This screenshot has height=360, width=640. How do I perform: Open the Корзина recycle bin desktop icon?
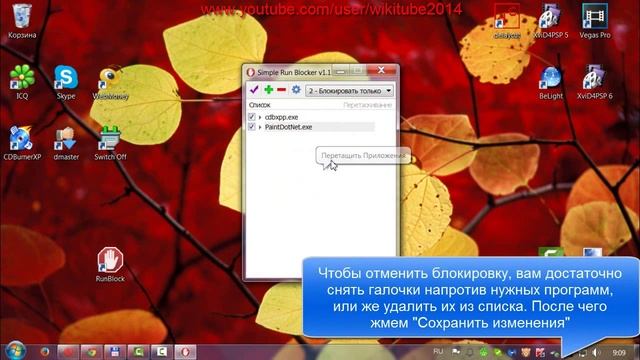22,21
